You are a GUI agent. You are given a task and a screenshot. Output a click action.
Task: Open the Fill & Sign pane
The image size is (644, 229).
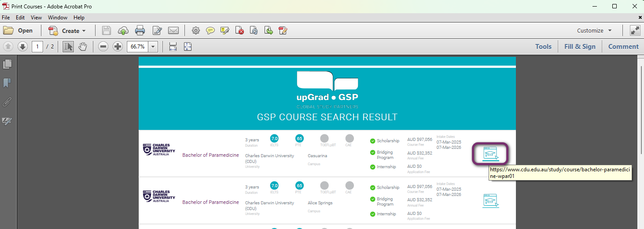[x=580, y=47]
